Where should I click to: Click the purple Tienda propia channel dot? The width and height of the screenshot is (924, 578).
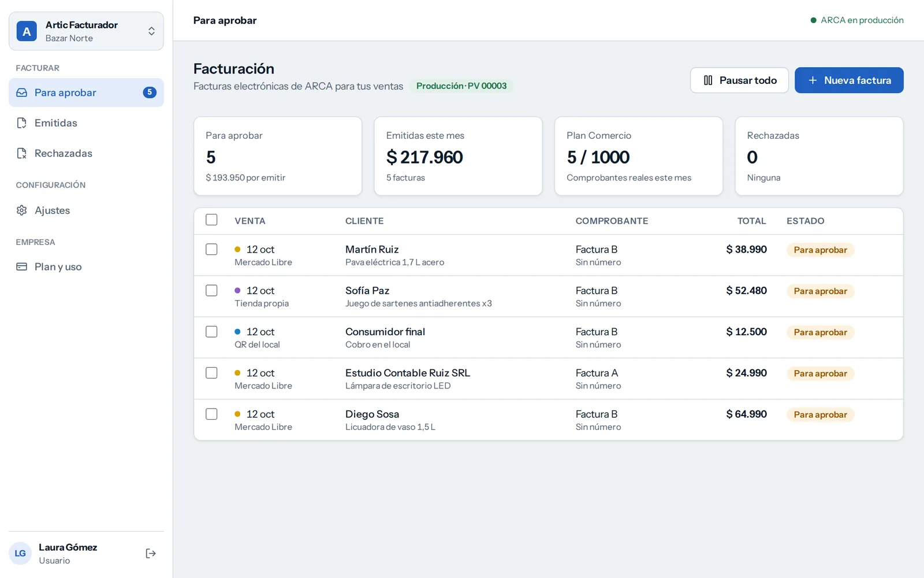point(237,291)
